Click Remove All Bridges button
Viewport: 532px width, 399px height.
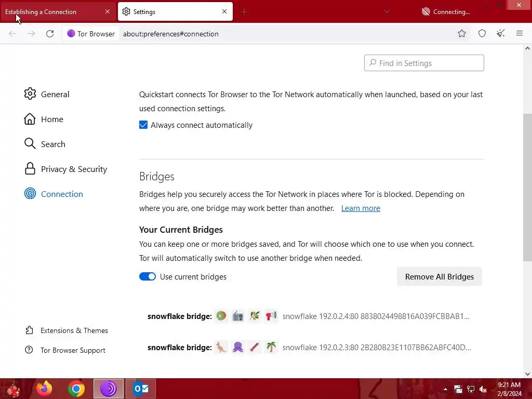click(x=439, y=276)
